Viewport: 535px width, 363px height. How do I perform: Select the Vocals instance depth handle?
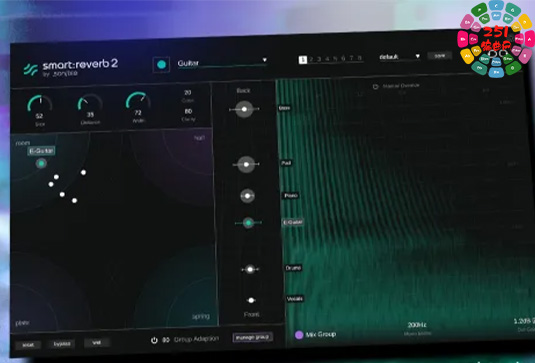[x=251, y=300]
